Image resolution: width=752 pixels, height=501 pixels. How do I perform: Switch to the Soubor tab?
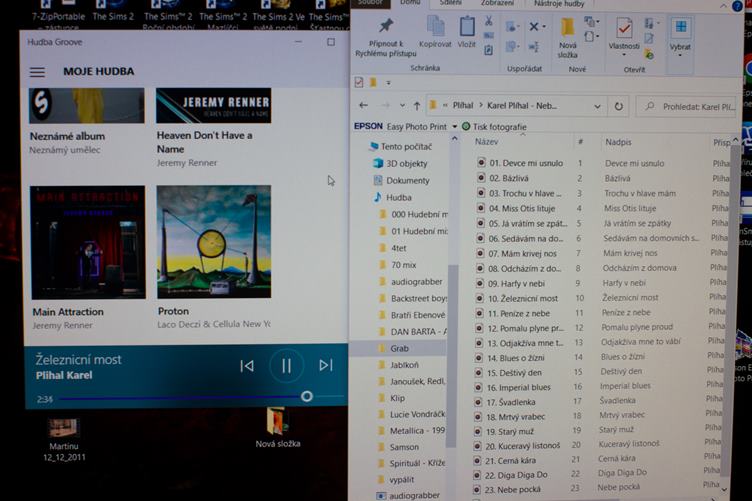click(370, 2)
